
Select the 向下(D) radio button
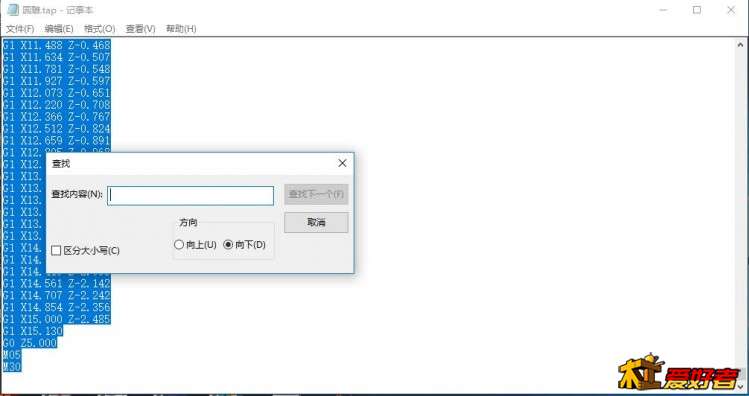pyautogui.click(x=228, y=245)
